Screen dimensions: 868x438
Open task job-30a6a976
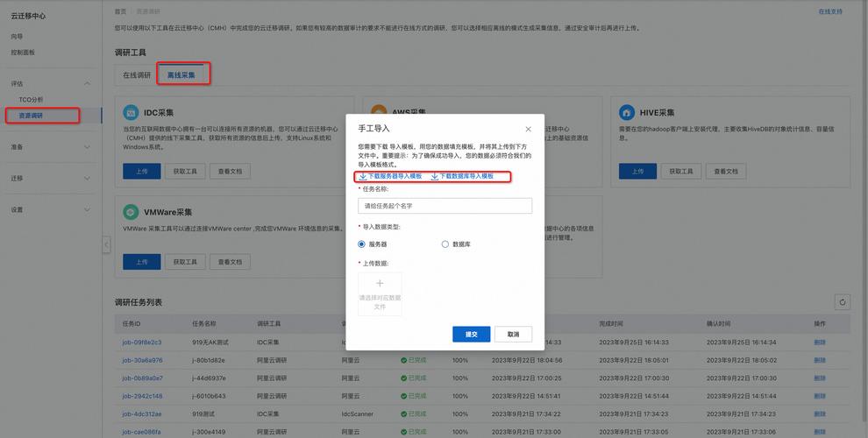pyautogui.click(x=142, y=360)
